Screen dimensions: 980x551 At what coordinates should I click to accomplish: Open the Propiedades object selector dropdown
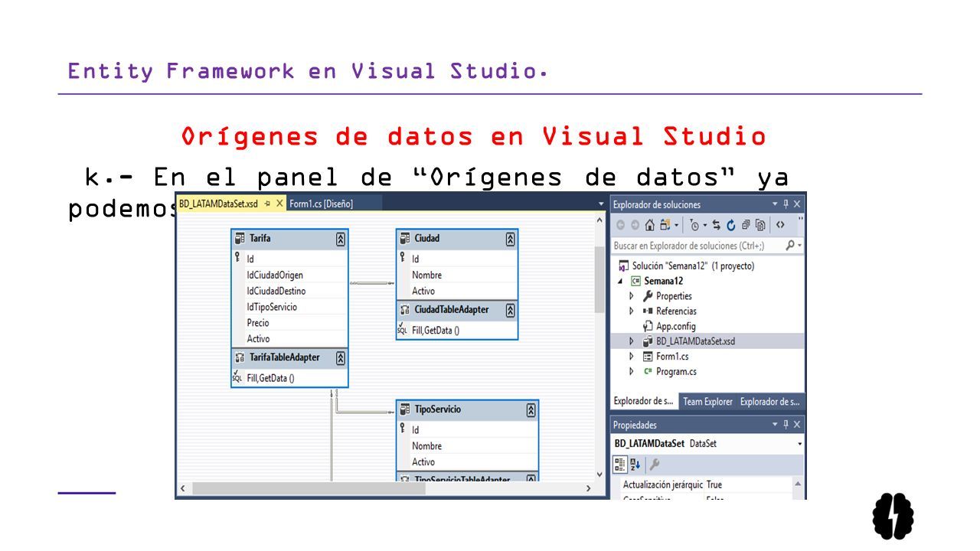(x=799, y=444)
